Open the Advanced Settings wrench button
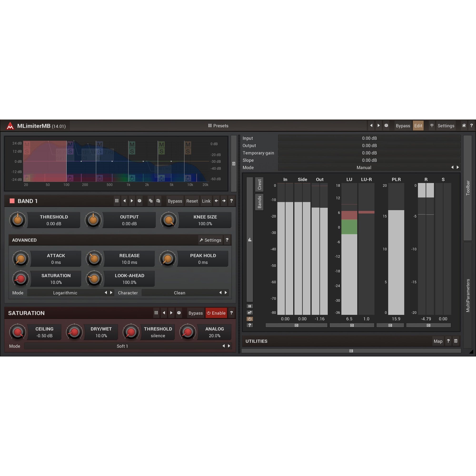Image resolution: width=476 pixels, height=476 pixels. pos(210,240)
